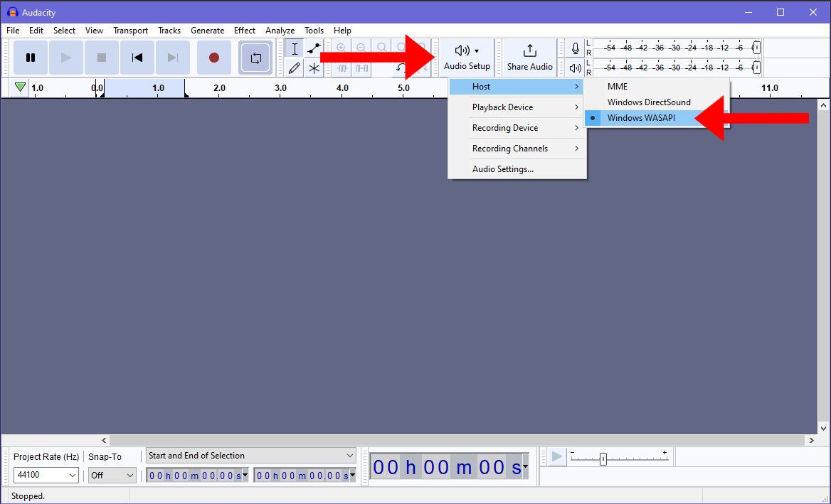831x504 pixels.
Task: Open Audio Settings... from menu
Action: click(517, 169)
